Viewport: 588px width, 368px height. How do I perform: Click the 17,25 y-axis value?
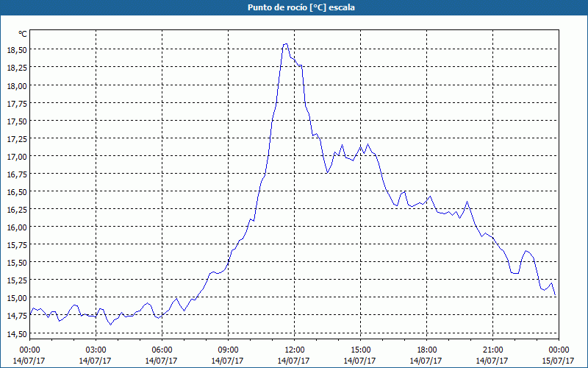tap(17, 139)
